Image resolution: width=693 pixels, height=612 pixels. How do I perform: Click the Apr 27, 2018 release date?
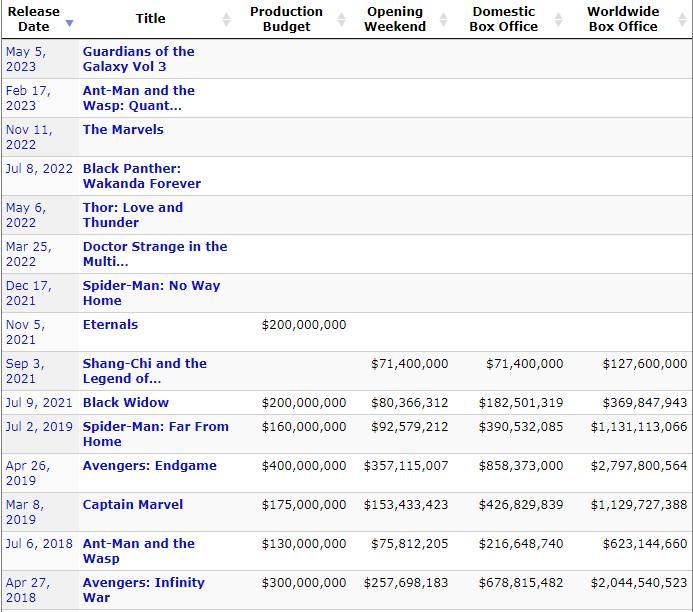28,589
